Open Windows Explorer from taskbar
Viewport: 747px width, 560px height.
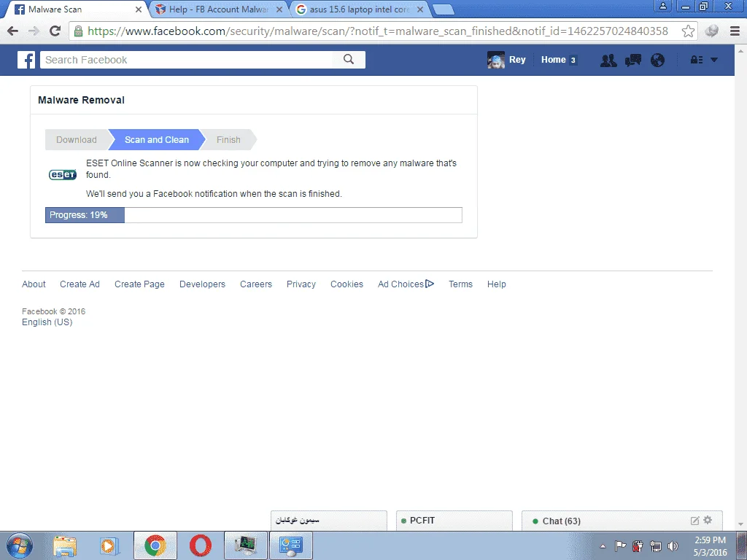tap(65, 545)
